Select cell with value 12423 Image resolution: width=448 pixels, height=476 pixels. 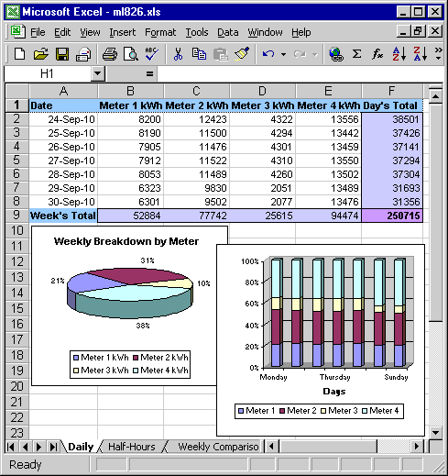tap(197, 119)
